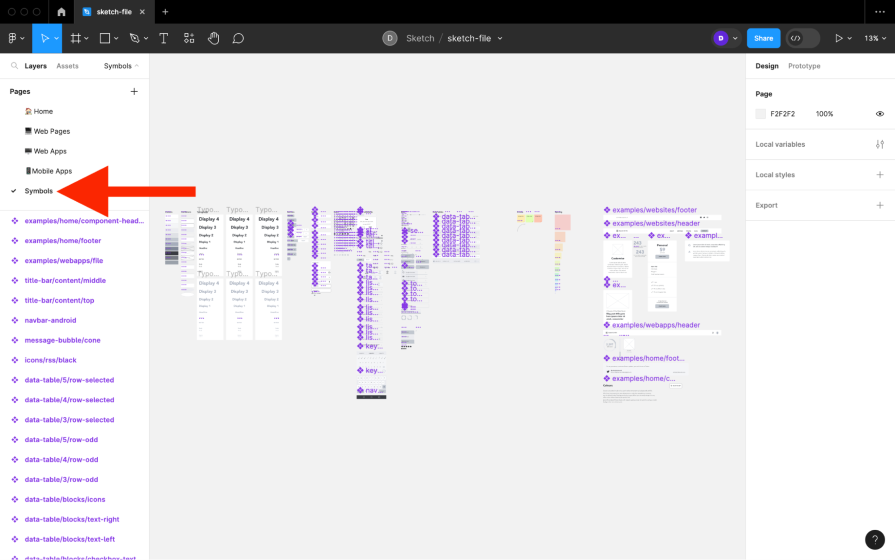Click the page background color swatch
The height and width of the screenshot is (560, 895).
click(x=761, y=114)
